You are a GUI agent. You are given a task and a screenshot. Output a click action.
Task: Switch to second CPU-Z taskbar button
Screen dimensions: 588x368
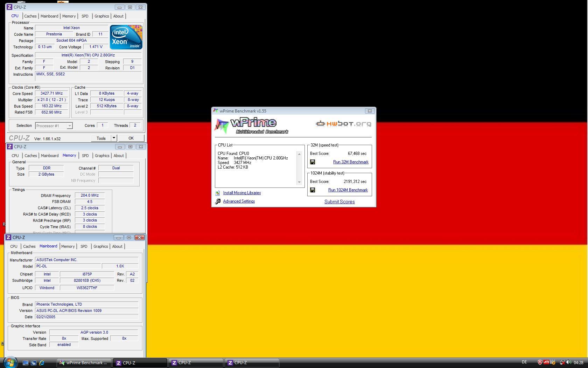coord(196,363)
